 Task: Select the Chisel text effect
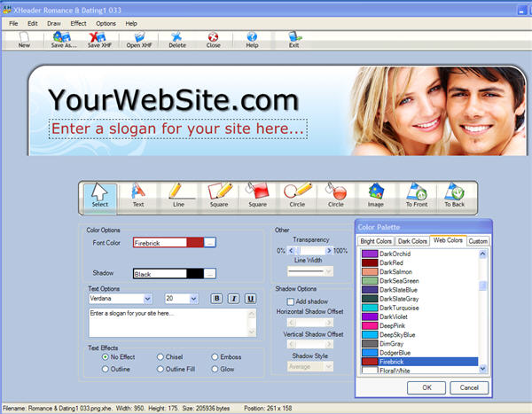tap(160, 356)
